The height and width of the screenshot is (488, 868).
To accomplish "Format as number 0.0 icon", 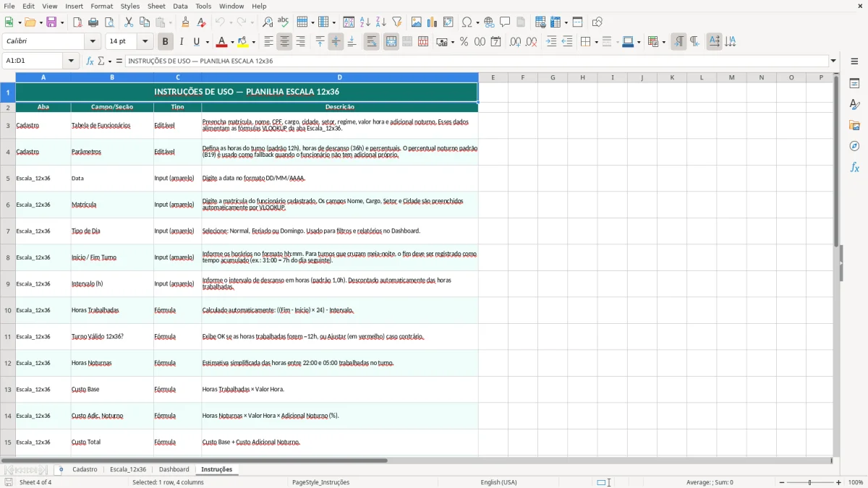I will (480, 42).
